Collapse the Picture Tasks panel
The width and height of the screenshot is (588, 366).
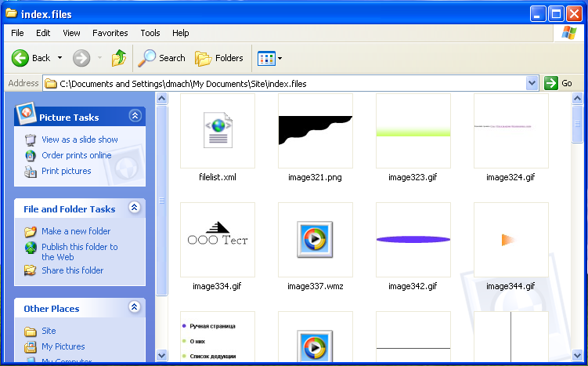[x=135, y=116]
